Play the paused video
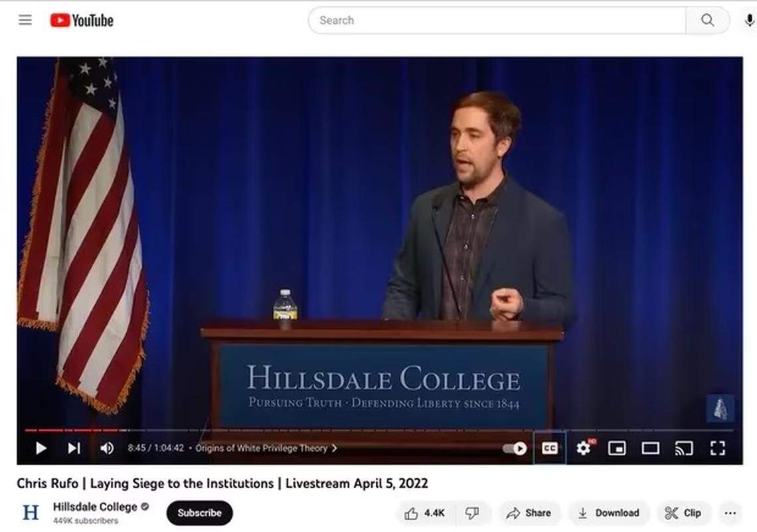Screen dimensions: 757x532 [41, 448]
